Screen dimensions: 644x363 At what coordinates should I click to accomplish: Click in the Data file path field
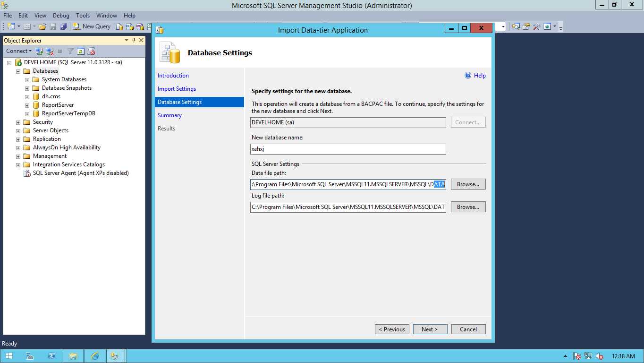tap(348, 184)
